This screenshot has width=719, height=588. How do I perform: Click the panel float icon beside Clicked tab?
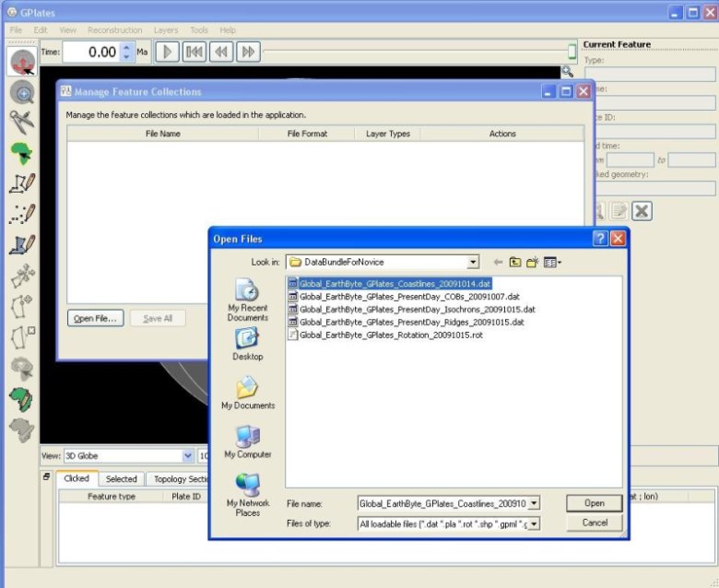coord(46,476)
